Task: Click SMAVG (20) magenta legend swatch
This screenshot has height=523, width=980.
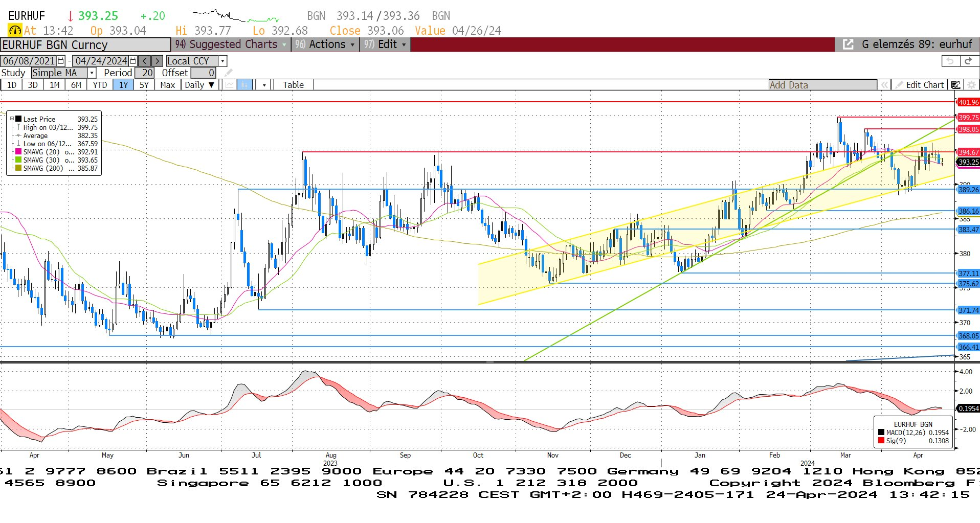Action: [x=19, y=152]
